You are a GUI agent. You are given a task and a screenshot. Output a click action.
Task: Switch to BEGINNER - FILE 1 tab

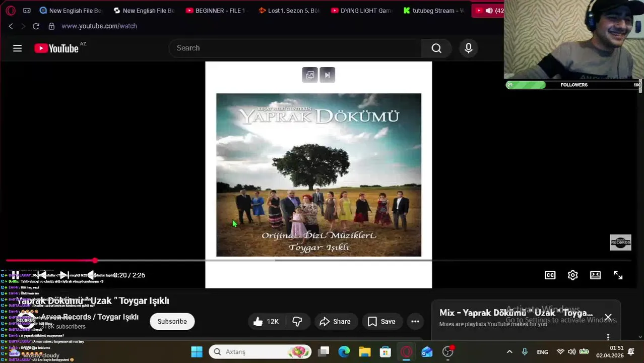tap(217, 10)
